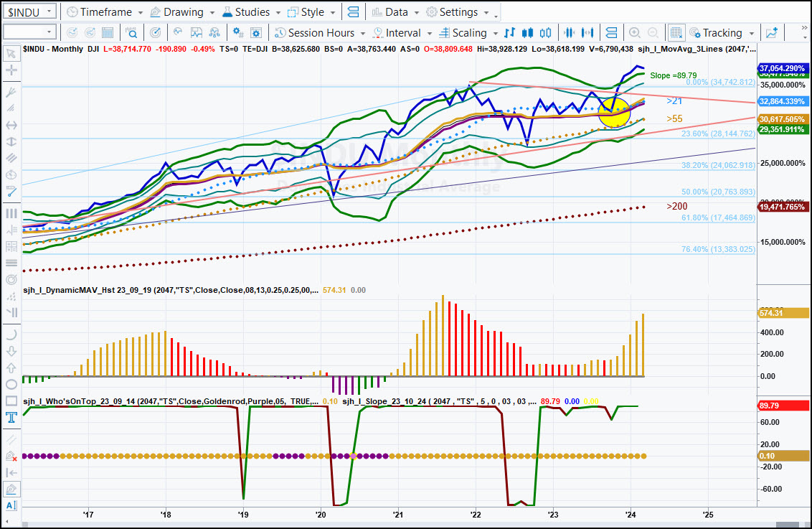The image size is (812, 529).
Task: Click the 37,054.290% price label
Action: pyautogui.click(x=782, y=68)
